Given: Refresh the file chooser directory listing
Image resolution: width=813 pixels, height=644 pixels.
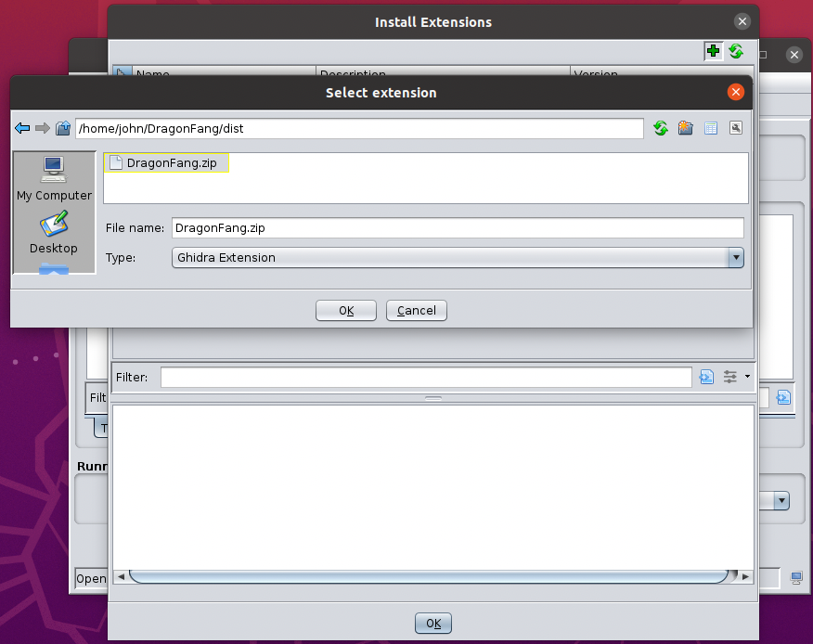Looking at the screenshot, I should pos(661,128).
